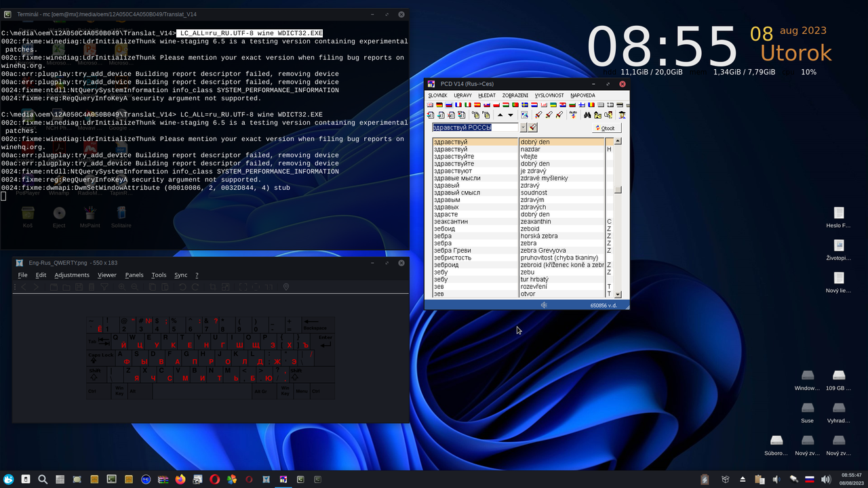The height and width of the screenshot is (488, 868).
Task: Select the Ukrainian flag language in PCD
Action: click(553, 105)
